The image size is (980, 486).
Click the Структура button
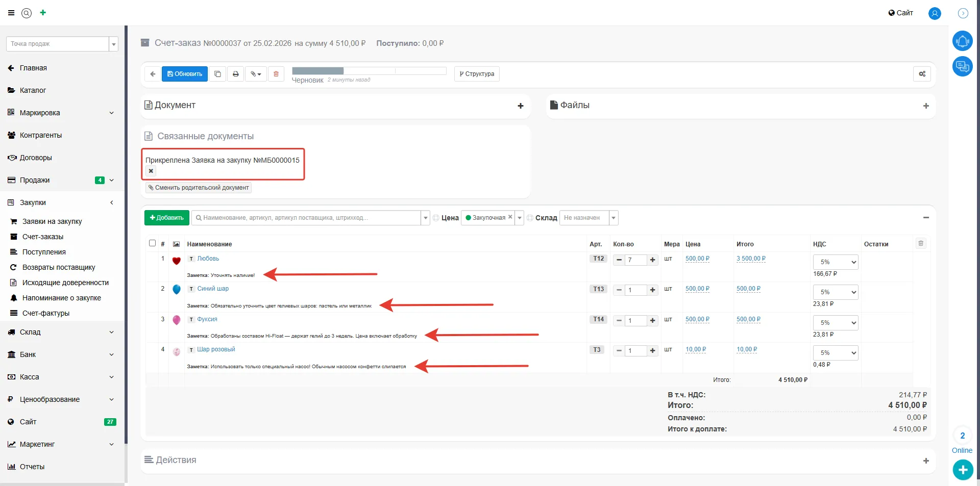coord(477,74)
